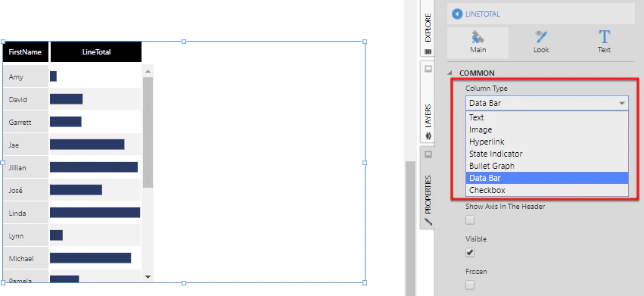Click the table's bottom-center resize handle
644x296 pixels.
184,283
